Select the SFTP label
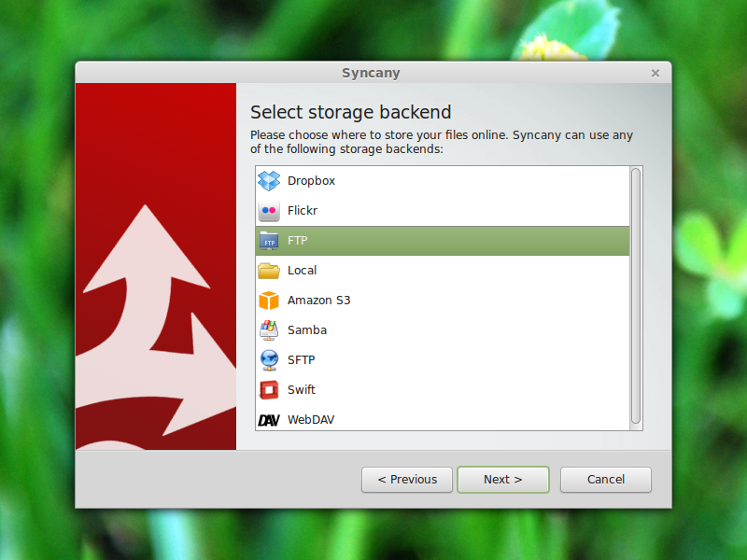747x560 pixels. click(x=301, y=360)
